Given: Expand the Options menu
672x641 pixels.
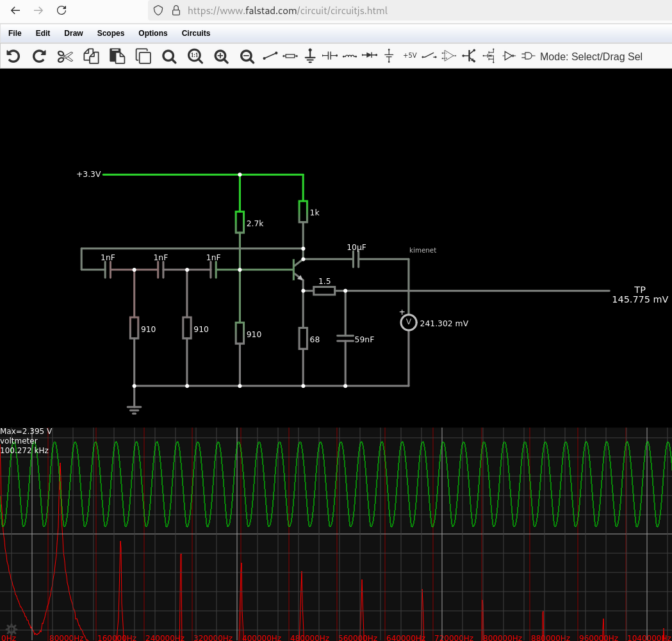Looking at the screenshot, I should point(153,33).
